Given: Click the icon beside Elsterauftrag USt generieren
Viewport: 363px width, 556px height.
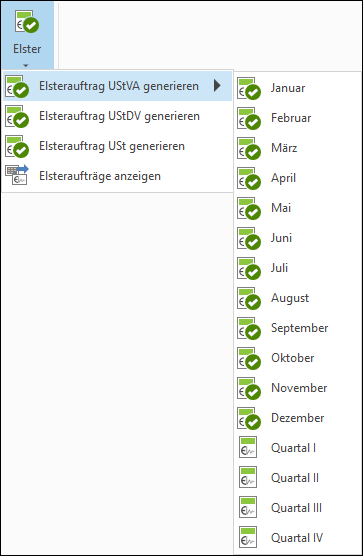Looking at the screenshot, I should coord(17,146).
